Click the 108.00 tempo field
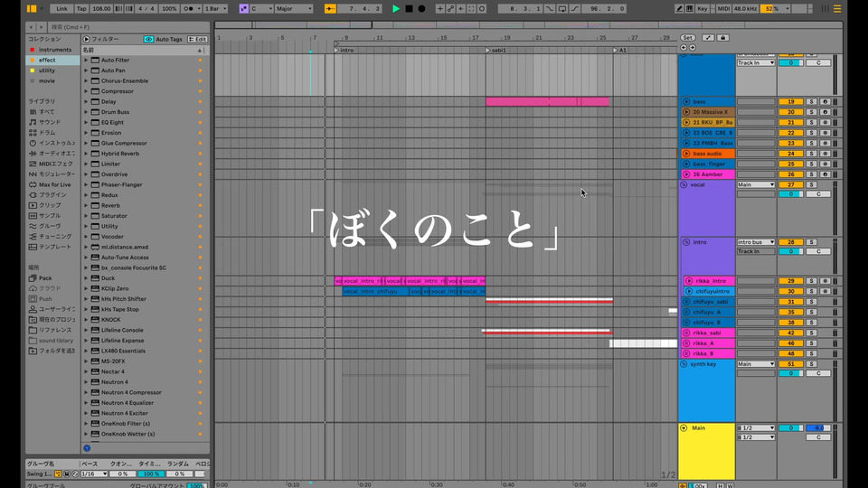 [100, 8]
